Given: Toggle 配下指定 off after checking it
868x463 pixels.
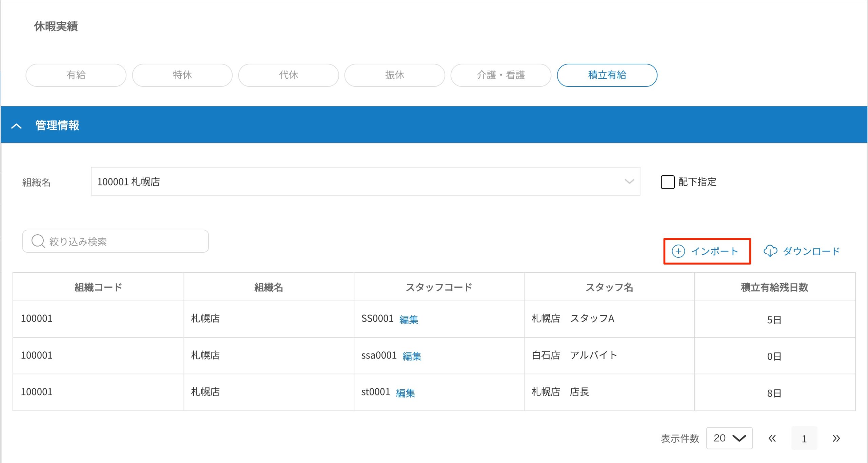Looking at the screenshot, I should (667, 182).
